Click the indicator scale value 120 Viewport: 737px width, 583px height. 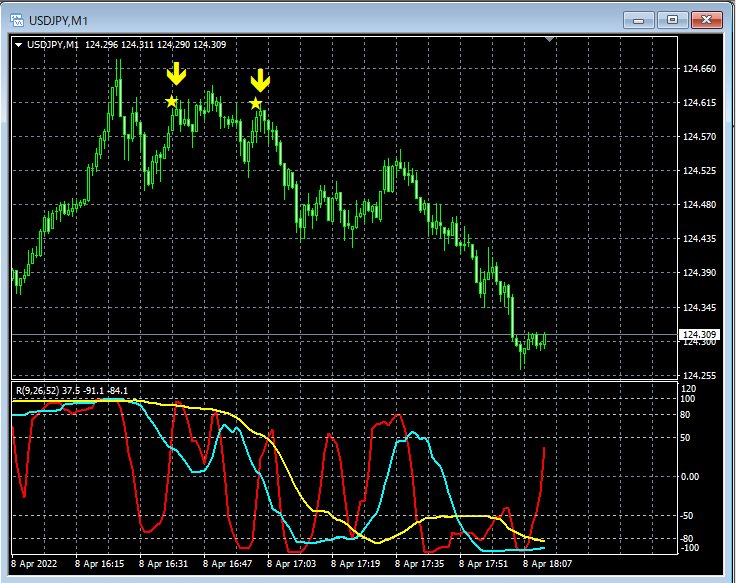click(x=688, y=389)
